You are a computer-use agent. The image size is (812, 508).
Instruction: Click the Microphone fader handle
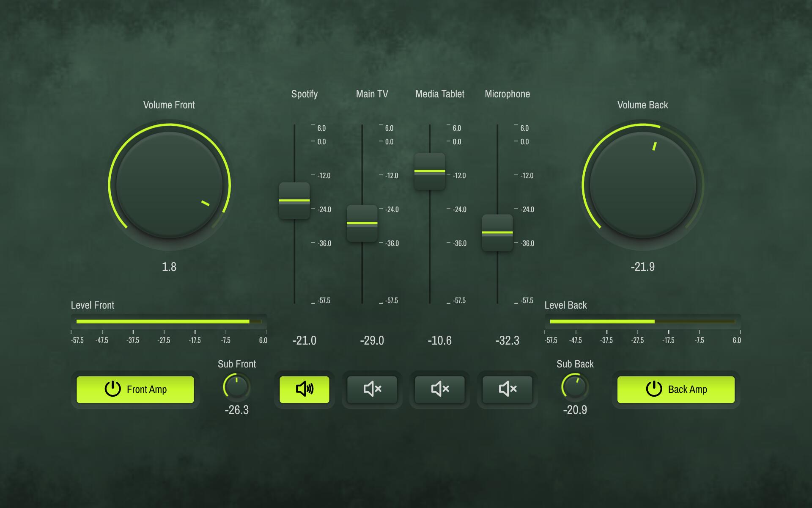coord(497,232)
